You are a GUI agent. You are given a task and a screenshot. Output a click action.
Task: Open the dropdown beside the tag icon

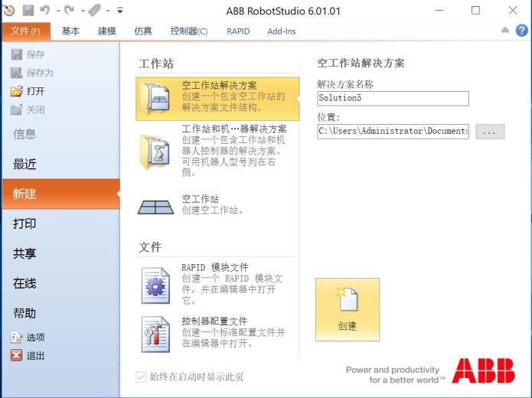108,11
